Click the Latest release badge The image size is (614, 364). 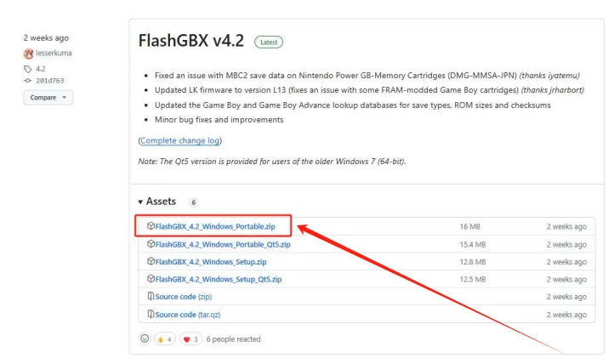pos(268,42)
